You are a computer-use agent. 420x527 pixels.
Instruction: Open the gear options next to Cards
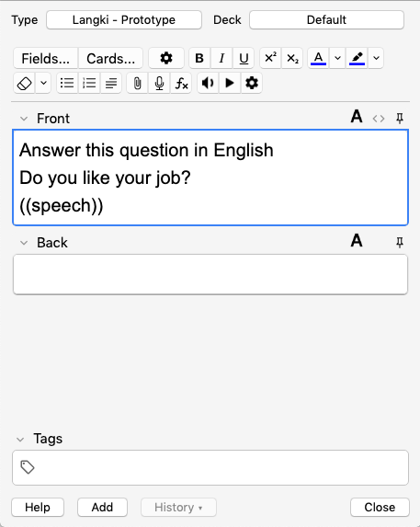pos(166,58)
